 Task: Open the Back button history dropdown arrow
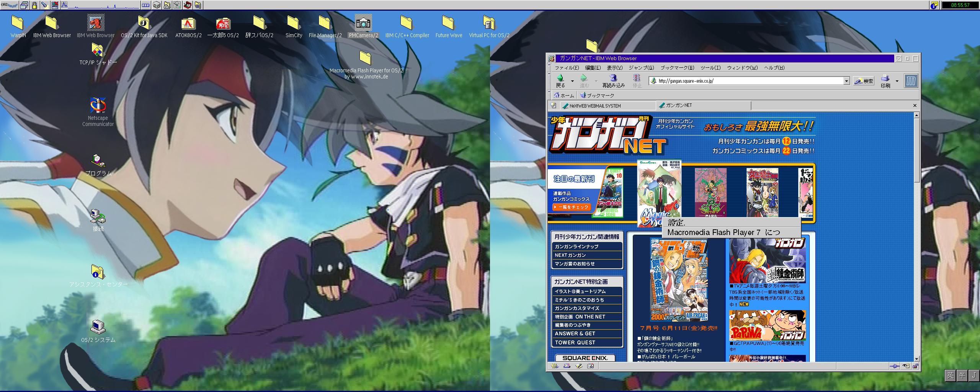pyautogui.click(x=572, y=81)
